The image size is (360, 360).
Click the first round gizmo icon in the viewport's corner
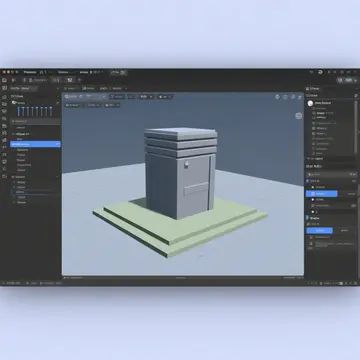(278, 97)
